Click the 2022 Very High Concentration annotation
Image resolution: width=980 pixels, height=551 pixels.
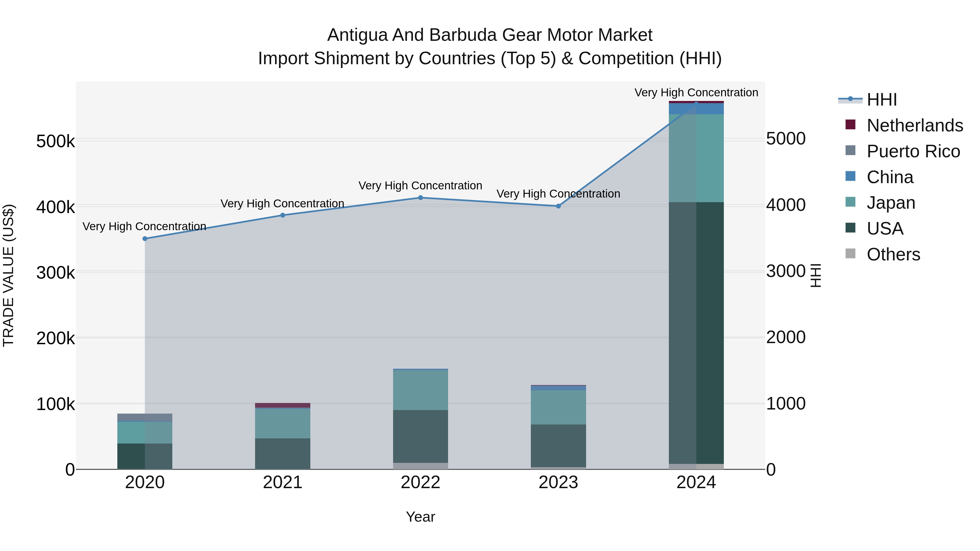coord(420,186)
